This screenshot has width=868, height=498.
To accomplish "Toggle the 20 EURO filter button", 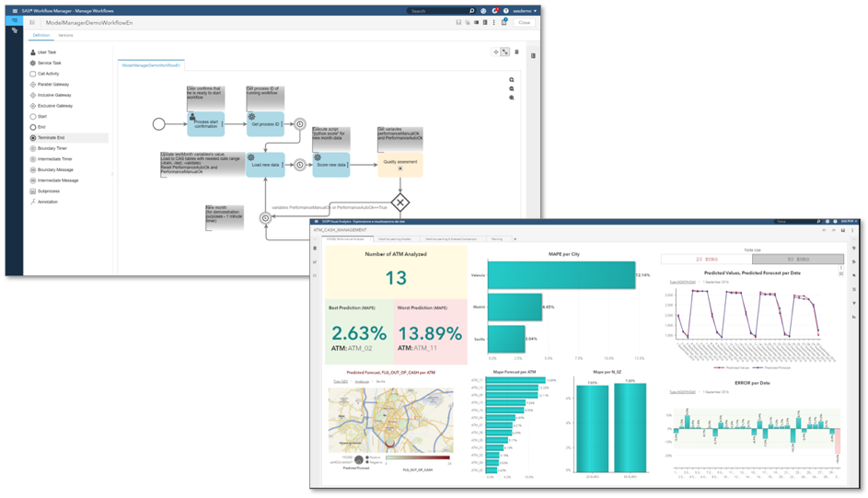I will coord(706,260).
